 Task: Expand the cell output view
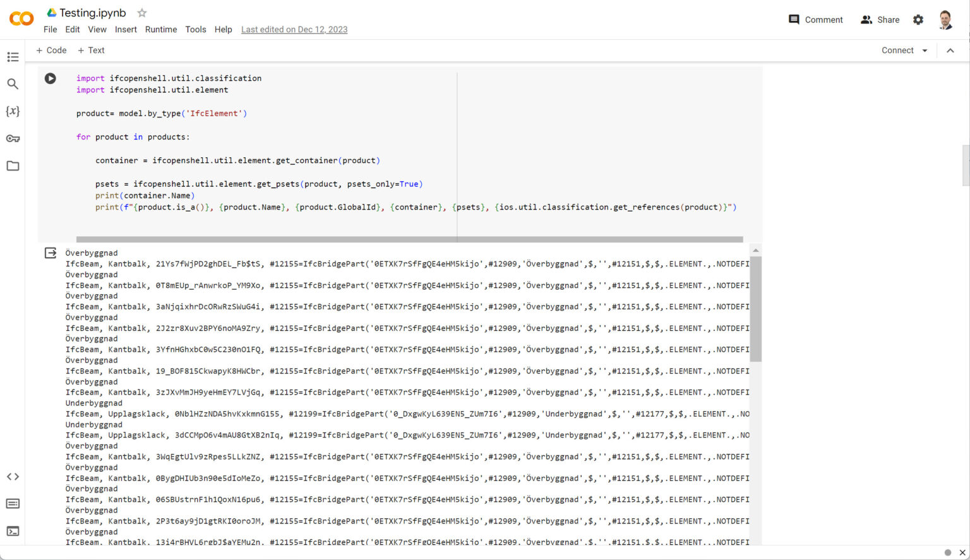(51, 253)
